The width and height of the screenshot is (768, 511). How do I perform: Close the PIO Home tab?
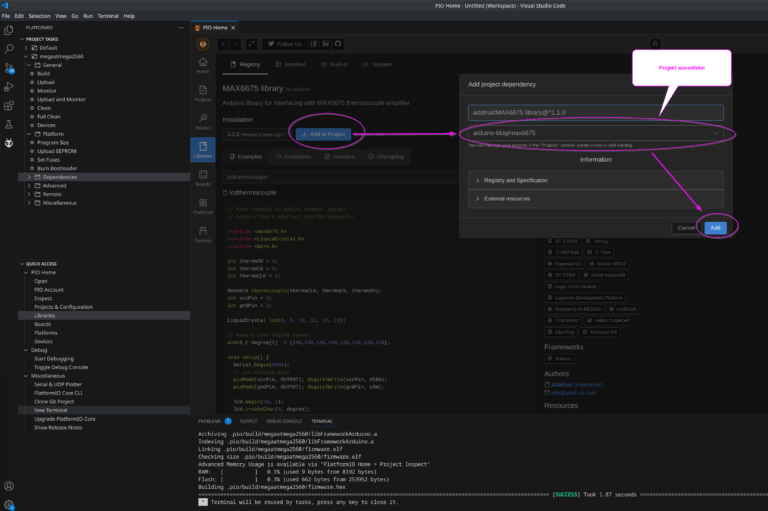pos(233,28)
